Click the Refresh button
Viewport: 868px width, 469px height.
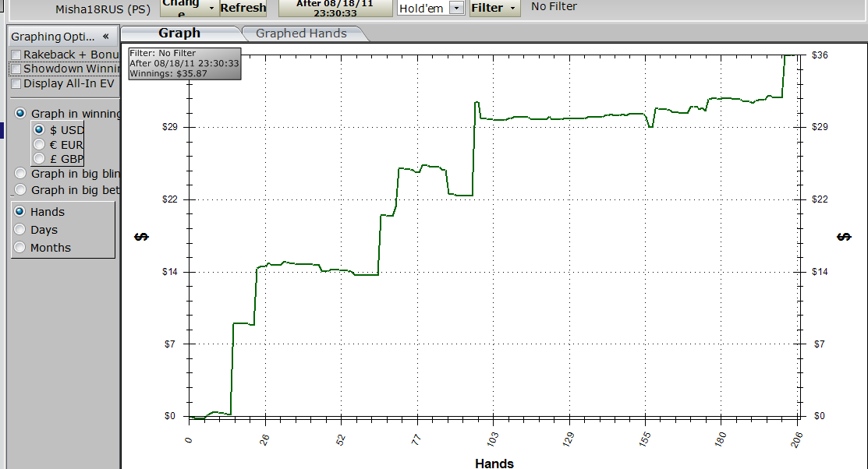click(243, 8)
